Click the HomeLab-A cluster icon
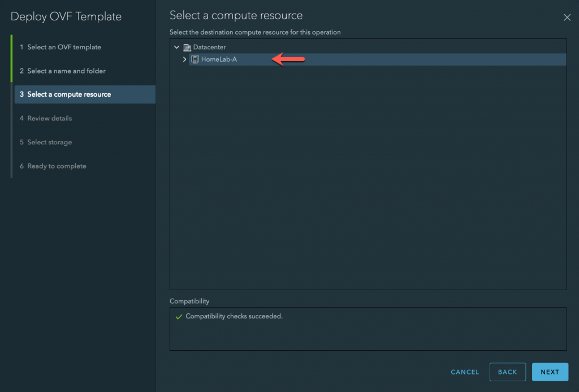 195,59
